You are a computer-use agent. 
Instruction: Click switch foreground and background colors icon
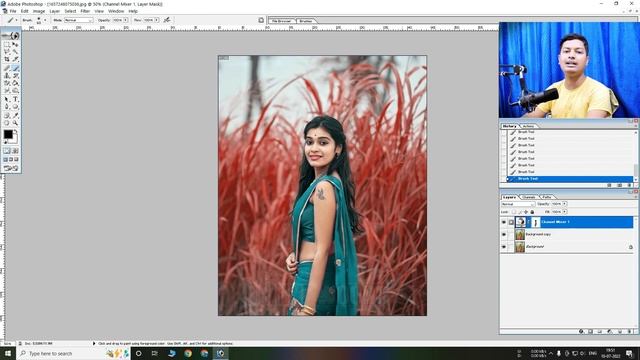(16, 131)
